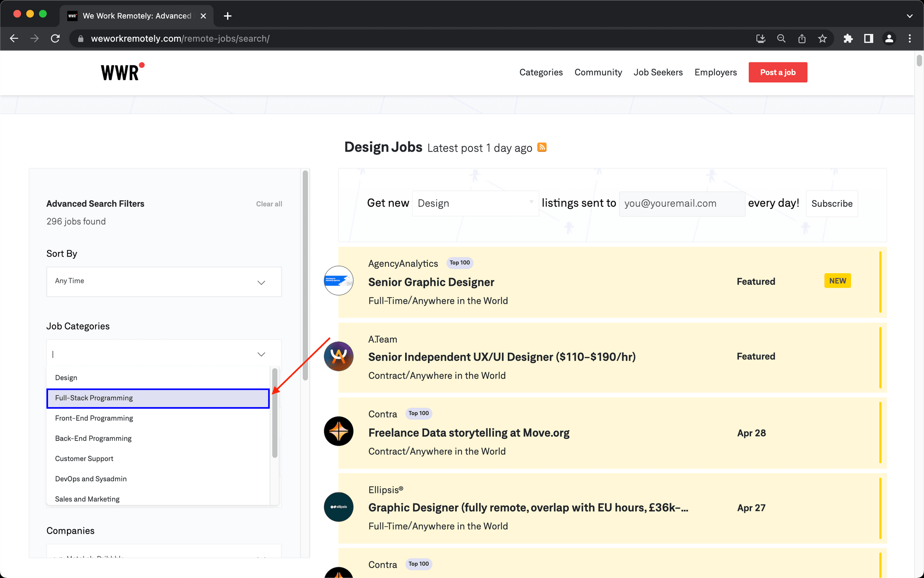Click the WWR logo icon
Screen dimensions: 924x578
(123, 72)
